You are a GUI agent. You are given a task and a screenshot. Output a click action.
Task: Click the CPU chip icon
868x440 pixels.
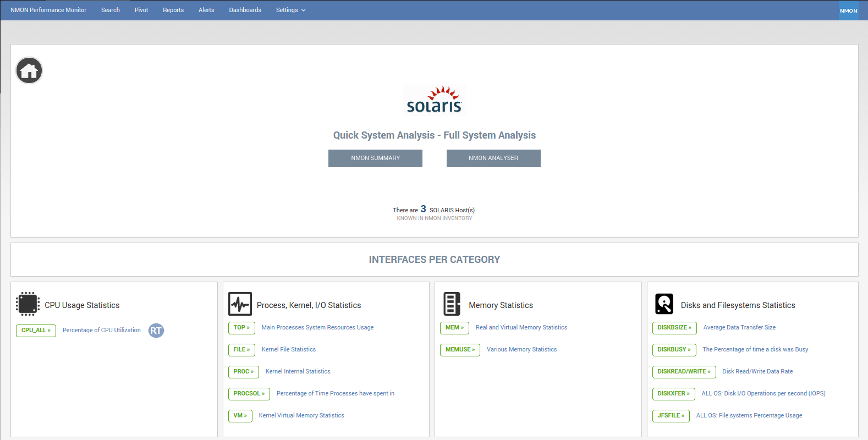pyautogui.click(x=28, y=304)
